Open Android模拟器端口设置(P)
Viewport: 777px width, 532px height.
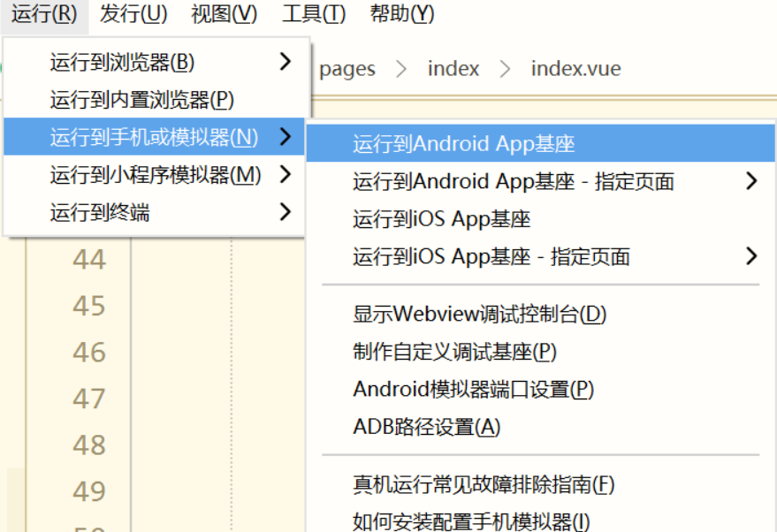coord(473,389)
